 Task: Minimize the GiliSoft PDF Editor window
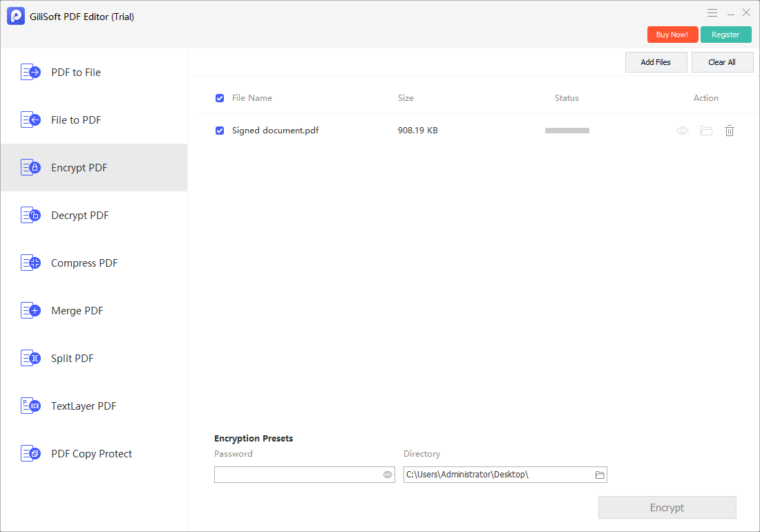point(730,13)
